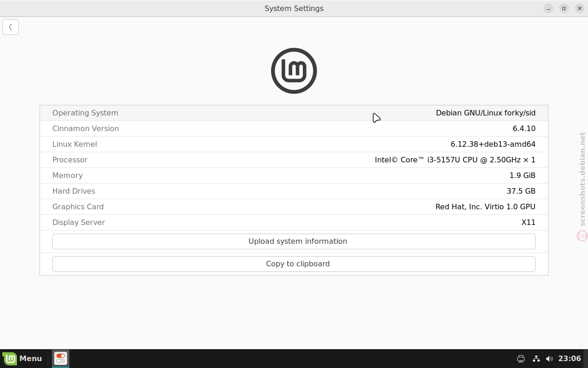The width and height of the screenshot is (588, 368).
Task: Maximize the System Settings window
Action: (564, 8)
